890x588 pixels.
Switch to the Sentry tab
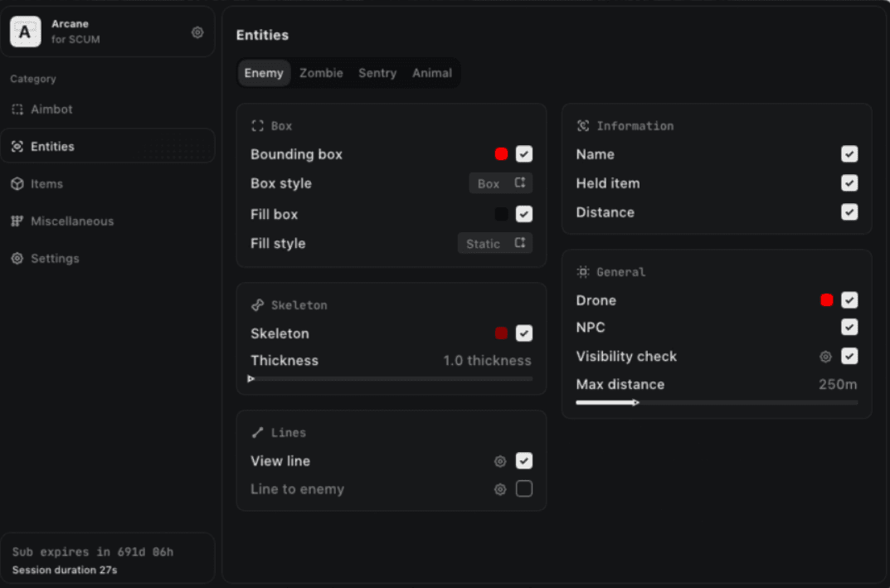(x=377, y=73)
